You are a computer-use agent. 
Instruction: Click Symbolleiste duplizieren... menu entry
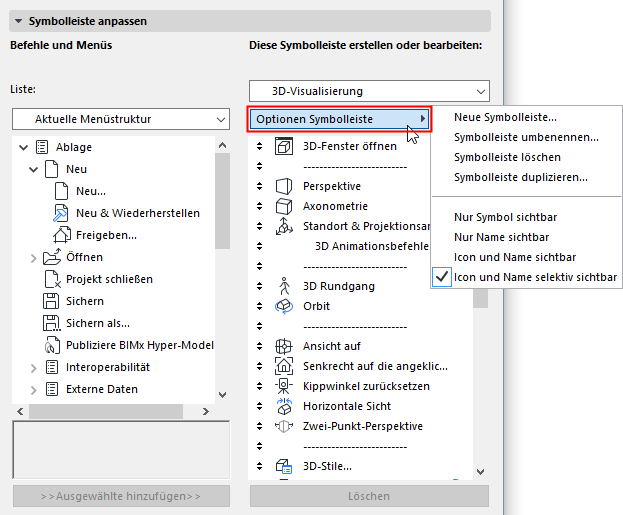pyautogui.click(x=520, y=177)
